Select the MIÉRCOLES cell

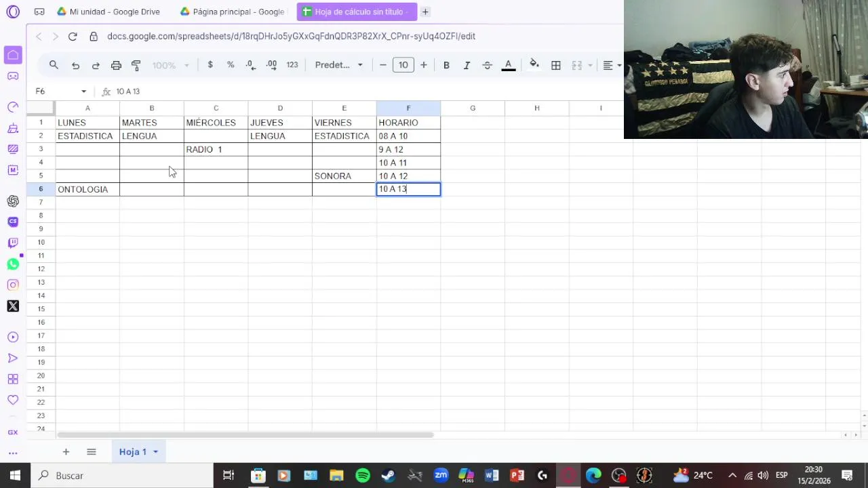[x=216, y=123]
